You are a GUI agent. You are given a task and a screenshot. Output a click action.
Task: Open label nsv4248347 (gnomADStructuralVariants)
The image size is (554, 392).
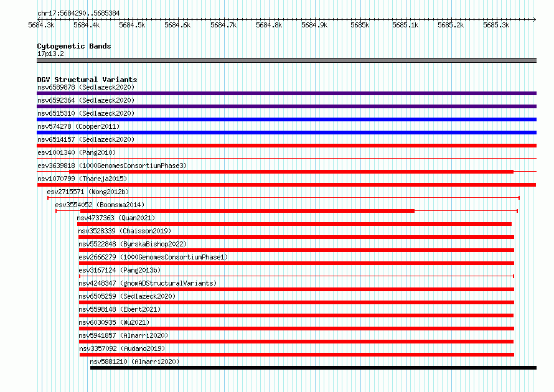(x=148, y=283)
